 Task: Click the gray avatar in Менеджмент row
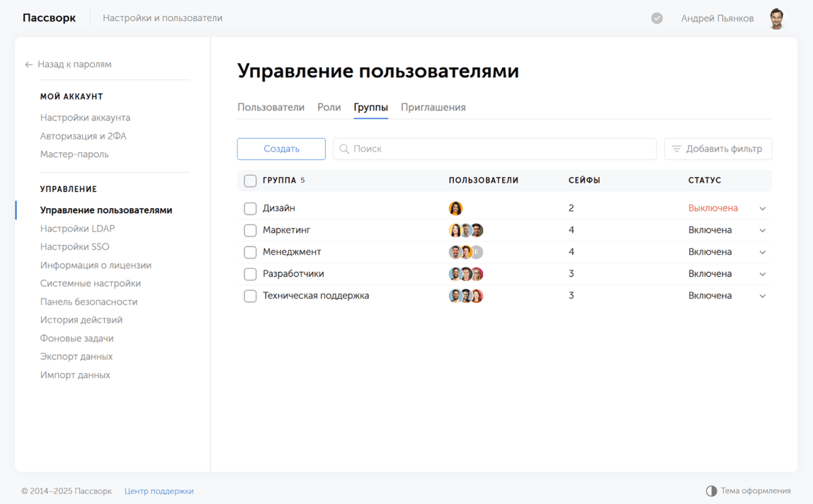[477, 252]
